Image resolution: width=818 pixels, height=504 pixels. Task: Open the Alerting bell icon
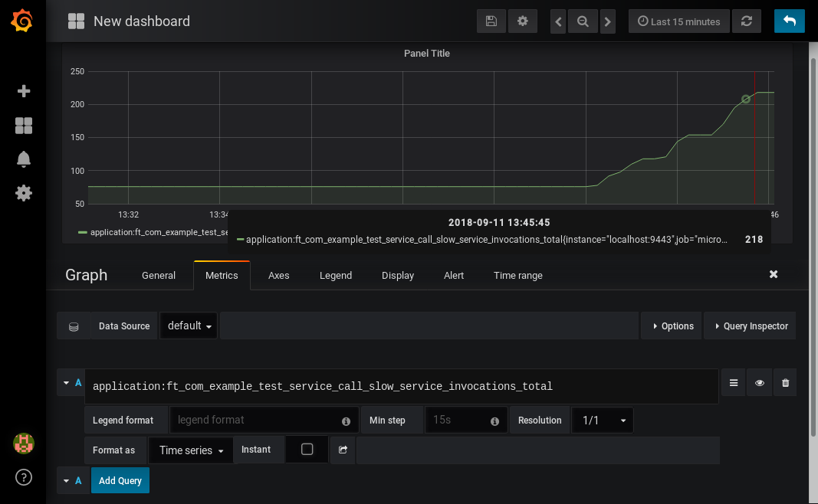coord(24,159)
